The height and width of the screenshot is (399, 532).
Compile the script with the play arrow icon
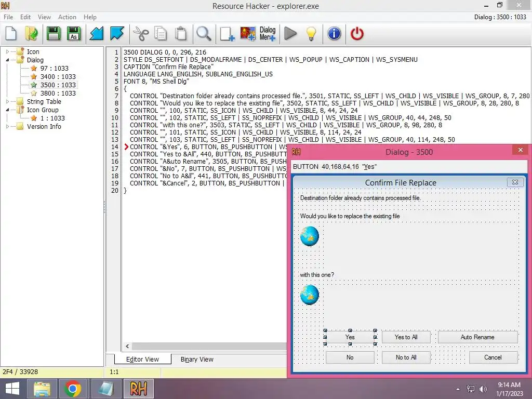pyautogui.click(x=290, y=34)
